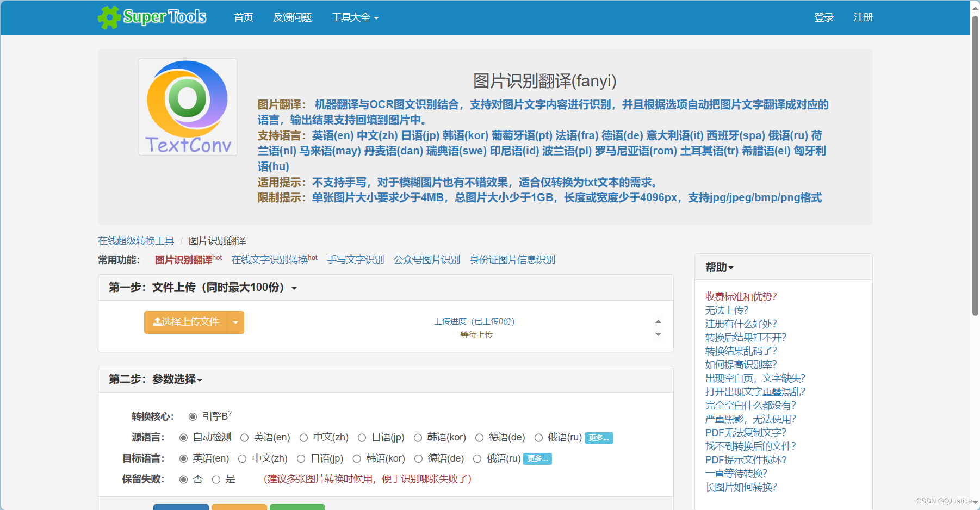Click the down arrow in upload progress box

tap(658, 334)
